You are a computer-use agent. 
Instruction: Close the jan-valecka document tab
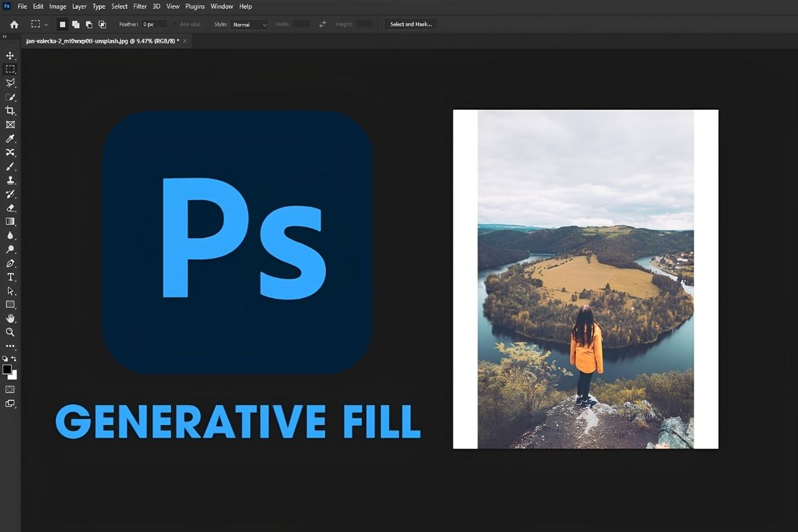(186, 41)
